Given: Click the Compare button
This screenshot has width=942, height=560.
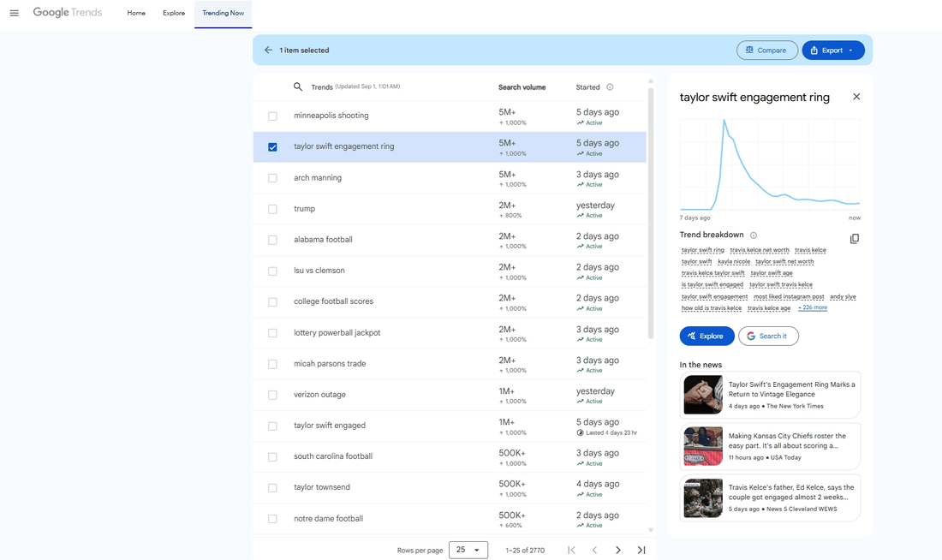Looking at the screenshot, I should 766,51.
